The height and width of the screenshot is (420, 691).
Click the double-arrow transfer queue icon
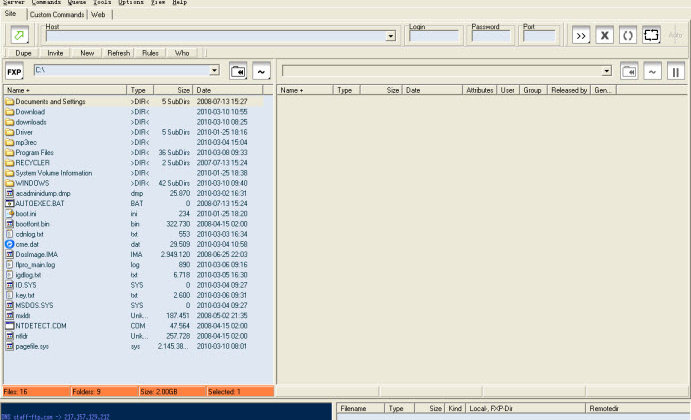tap(581, 35)
